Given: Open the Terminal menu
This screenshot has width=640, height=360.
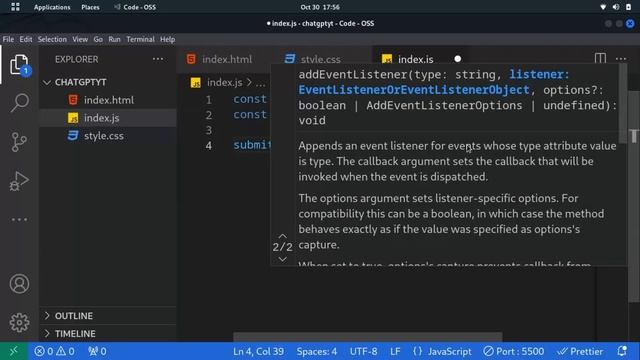Looking at the screenshot, I should pos(140,39).
